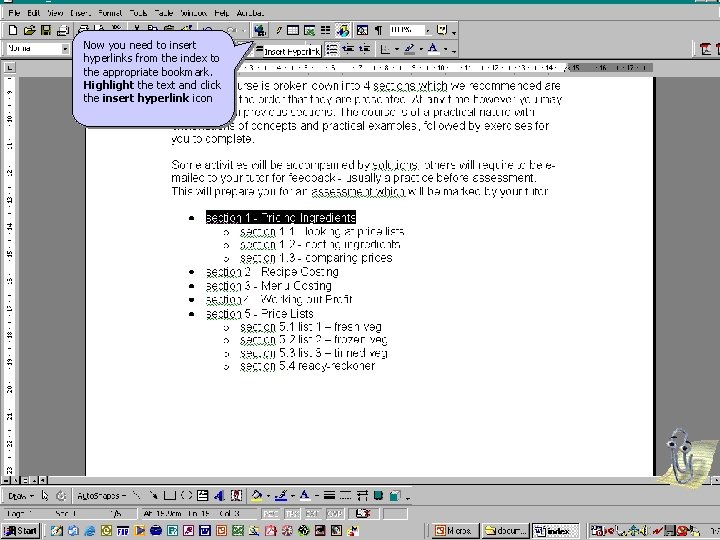Open the Highlight color dropdown arrow
Image resolution: width=720 pixels, height=540 pixels.
point(421,49)
